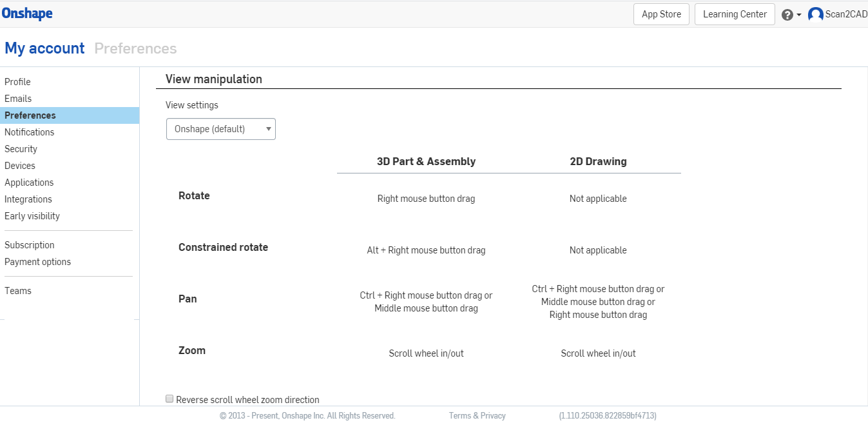Click the Scan2CAD user avatar

click(x=816, y=14)
